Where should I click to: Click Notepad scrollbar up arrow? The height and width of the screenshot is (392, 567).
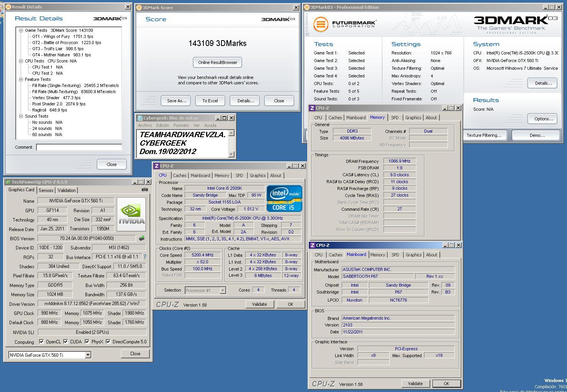coord(231,133)
